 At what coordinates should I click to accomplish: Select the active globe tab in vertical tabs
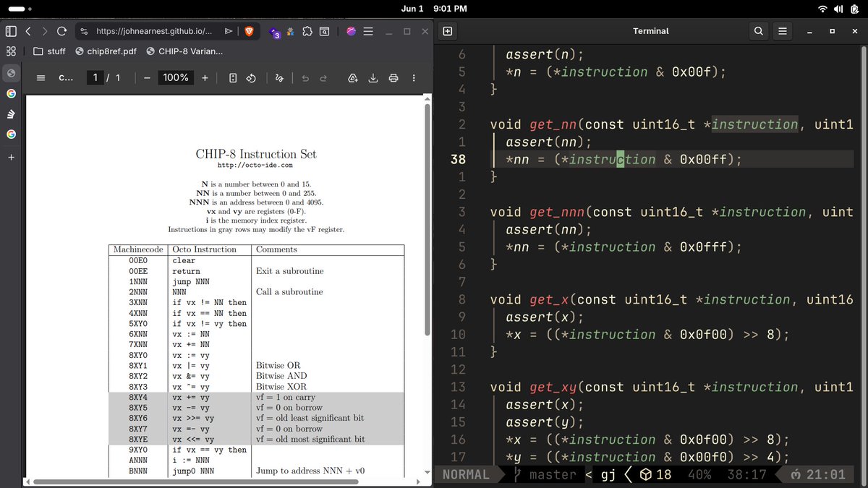pyautogui.click(x=11, y=73)
